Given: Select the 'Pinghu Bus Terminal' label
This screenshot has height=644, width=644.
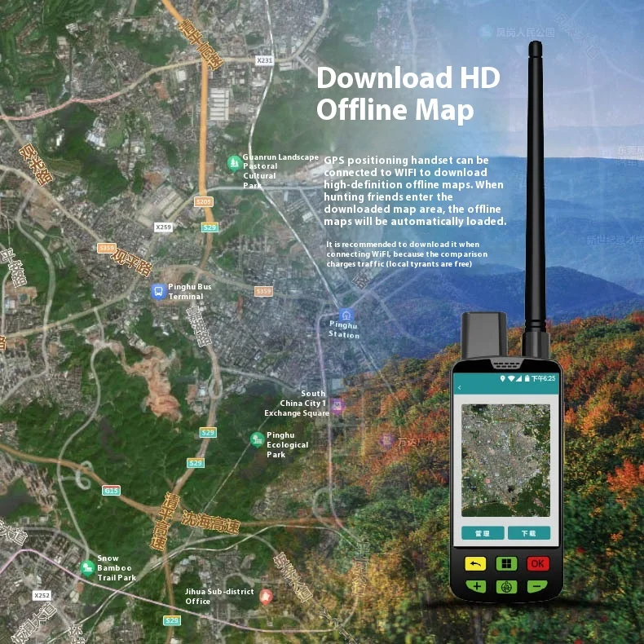Looking at the screenshot, I should 190,292.
